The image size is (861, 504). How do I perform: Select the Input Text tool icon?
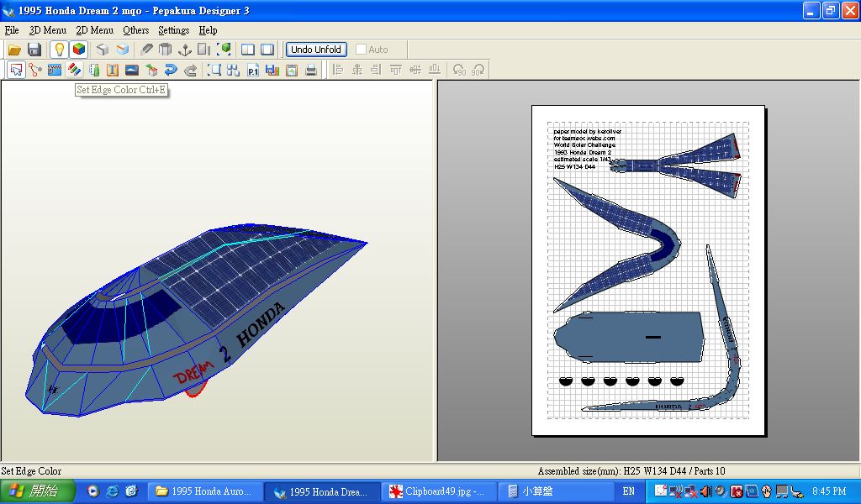click(112, 71)
